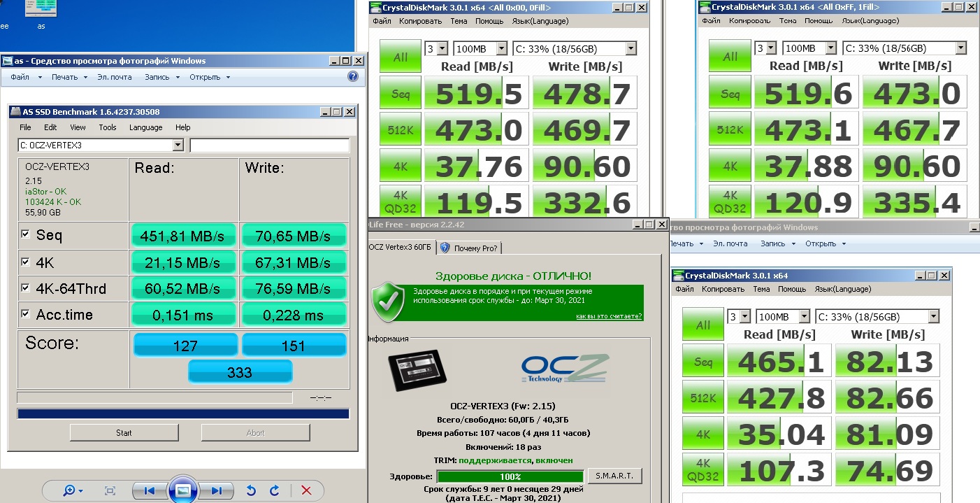Screen dimensions: 980x503
Task: Open Копировать menu in 0Fill CrystalDiskMark
Action: pyautogui.click(x=420, y=21)
